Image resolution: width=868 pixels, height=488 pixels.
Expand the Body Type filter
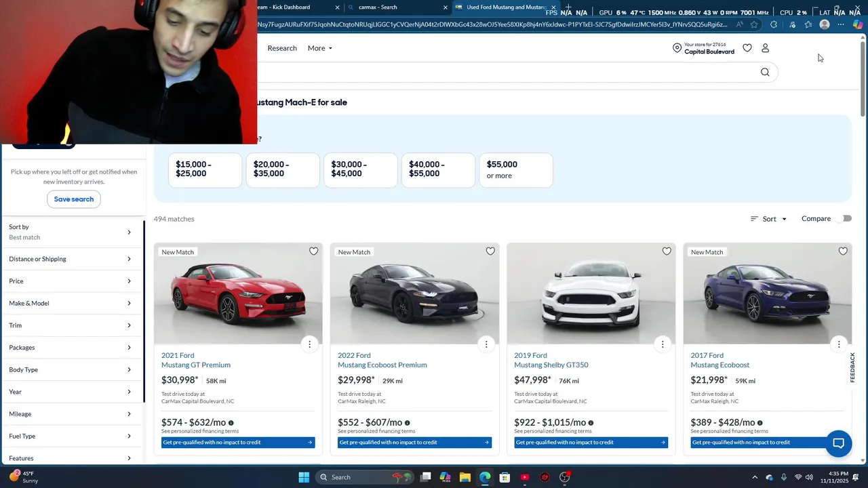point(71,369)
